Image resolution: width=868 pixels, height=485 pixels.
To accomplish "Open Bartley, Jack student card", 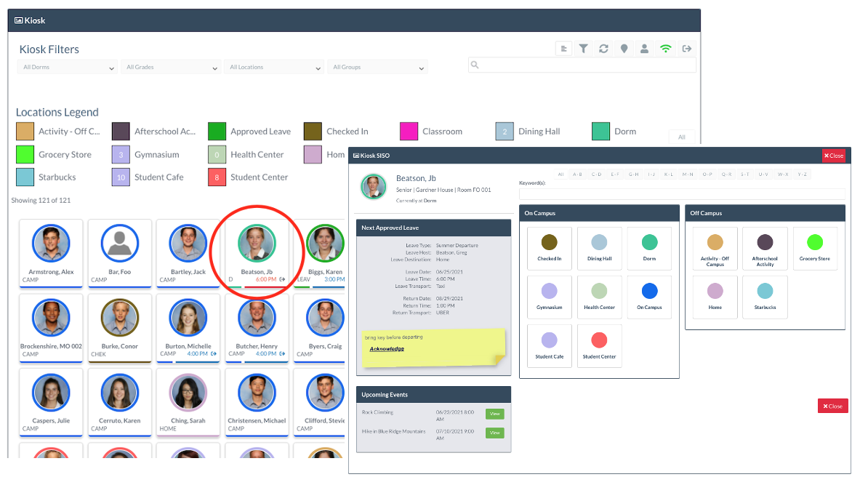I will point(188,253).
